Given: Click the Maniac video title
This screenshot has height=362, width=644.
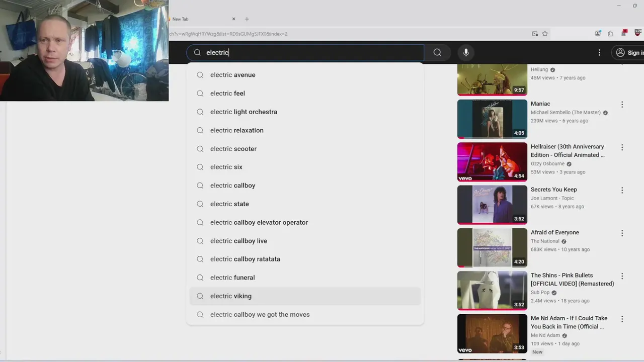Looking at the screenshot, I should [x=540, y=104].
